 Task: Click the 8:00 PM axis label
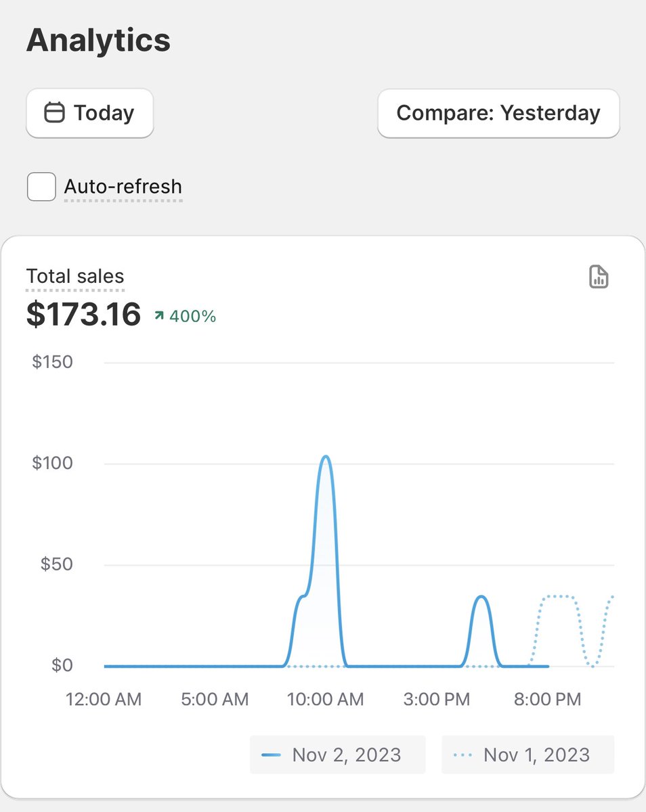pos(548,699)
